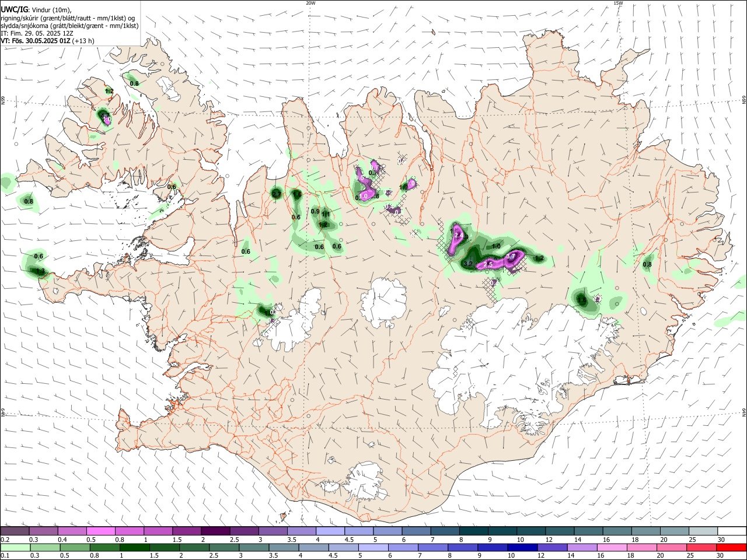Click the 20W longitude label at the top
This screenshot has width=747, height=560.
[x=310, y=3]
